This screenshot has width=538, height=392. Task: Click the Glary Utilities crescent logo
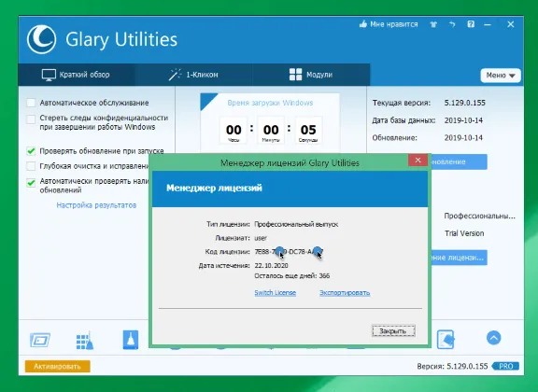pos(41,39)
